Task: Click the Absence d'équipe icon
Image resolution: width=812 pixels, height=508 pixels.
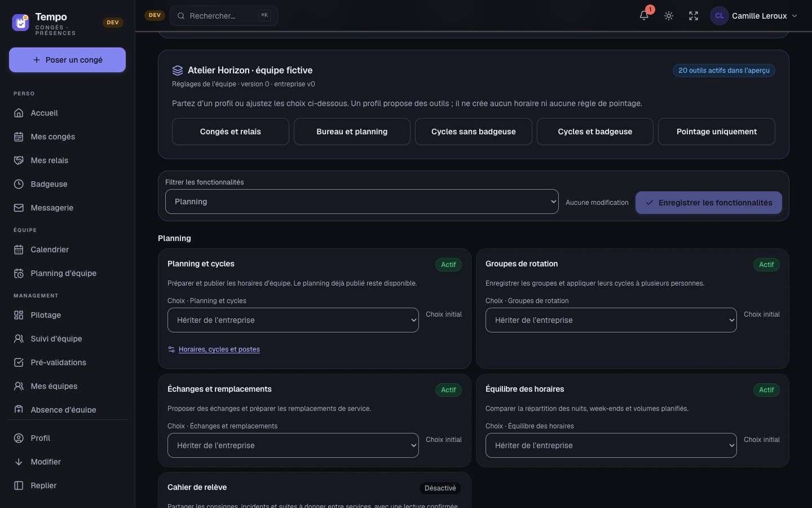Action: point(19,409)
